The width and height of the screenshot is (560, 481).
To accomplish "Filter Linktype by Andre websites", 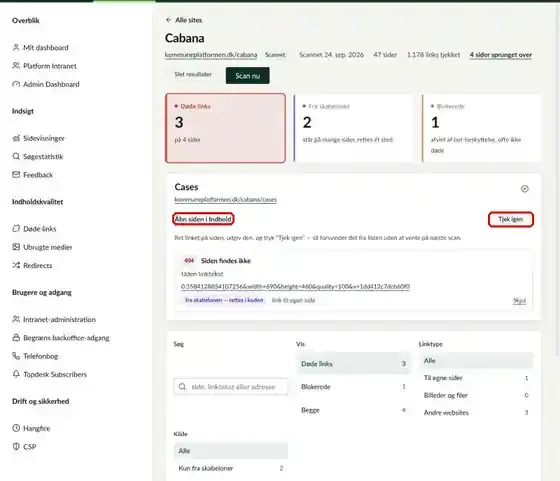I will [x=476, y=412].
